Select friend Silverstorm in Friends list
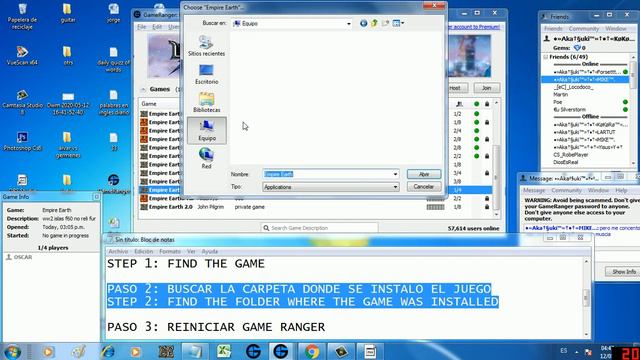The width and height of the screenshot is (640, 360). [569, 109]
